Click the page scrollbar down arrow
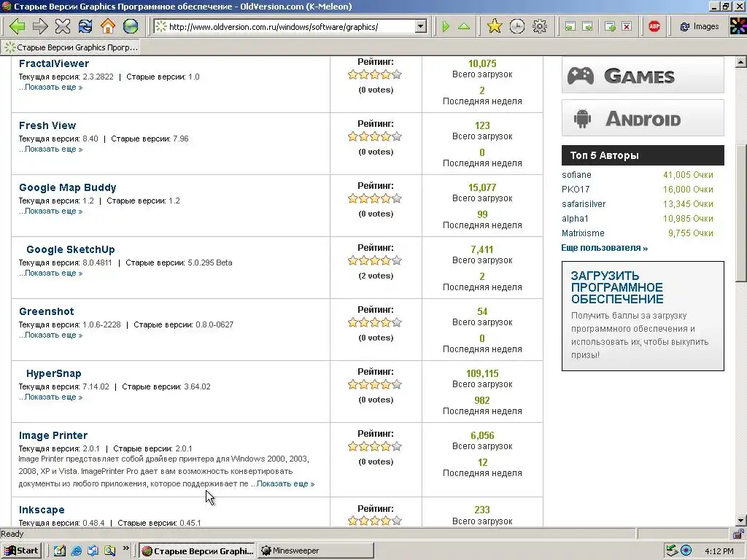Image resolution: width=747 pixels, height=560 pixels. pos(741,521)
